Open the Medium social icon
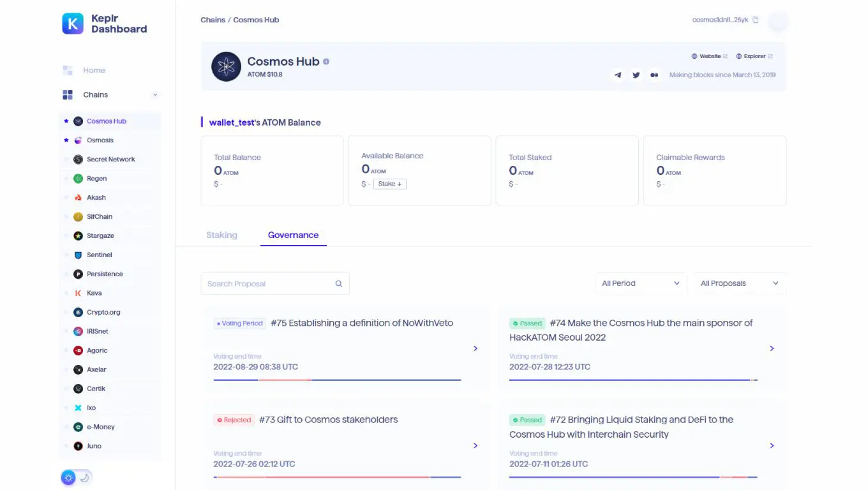 tap(654, 75)
